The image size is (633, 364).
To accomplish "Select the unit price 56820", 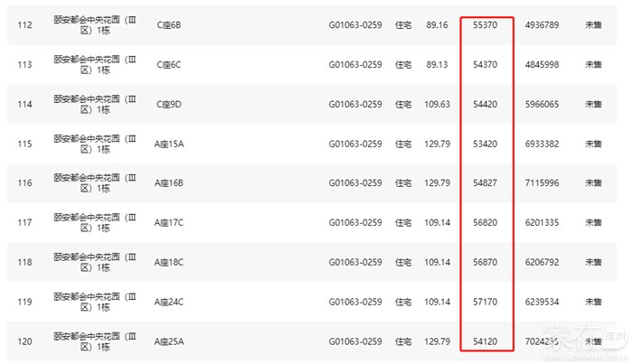I will pos(486,223).
